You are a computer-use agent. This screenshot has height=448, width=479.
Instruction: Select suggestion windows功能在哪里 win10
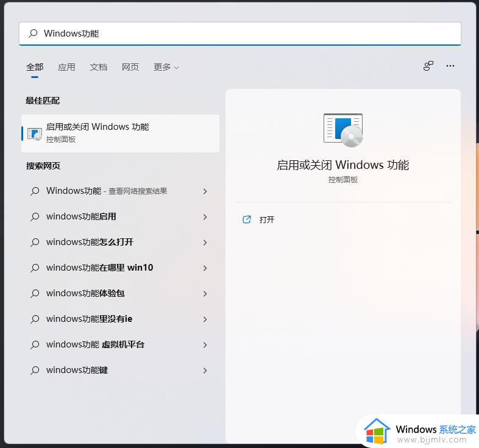coord(121,268)
